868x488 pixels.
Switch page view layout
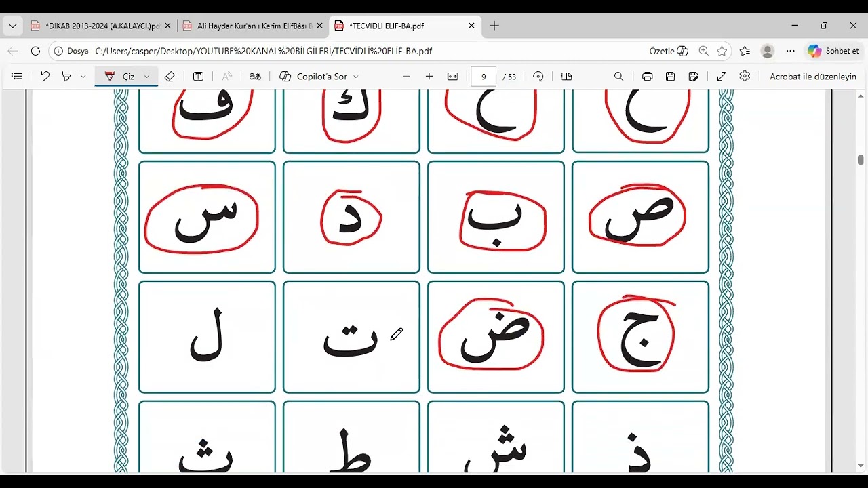click(567, 77)
